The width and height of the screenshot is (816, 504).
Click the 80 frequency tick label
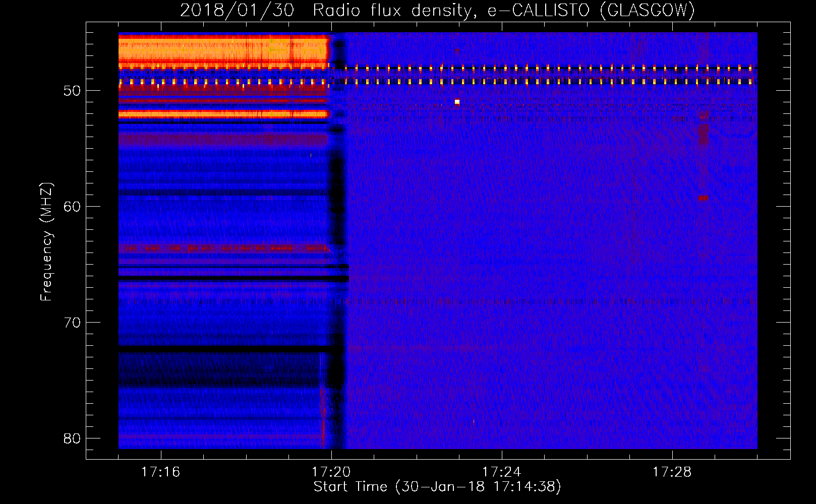72,438
